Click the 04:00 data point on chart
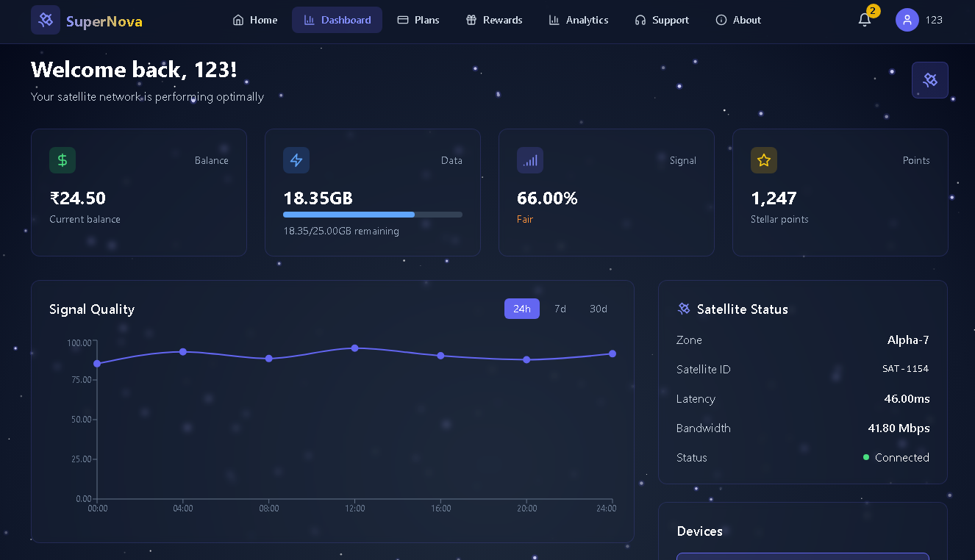The image size is (975, 560). click(x=183, y=352)
